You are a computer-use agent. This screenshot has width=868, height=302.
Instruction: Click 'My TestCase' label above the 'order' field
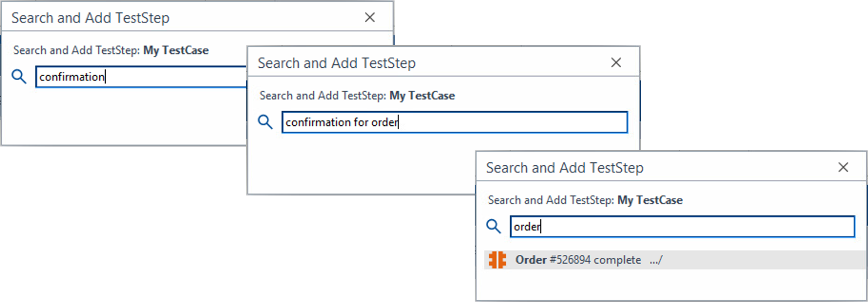[x=650, y=200]
